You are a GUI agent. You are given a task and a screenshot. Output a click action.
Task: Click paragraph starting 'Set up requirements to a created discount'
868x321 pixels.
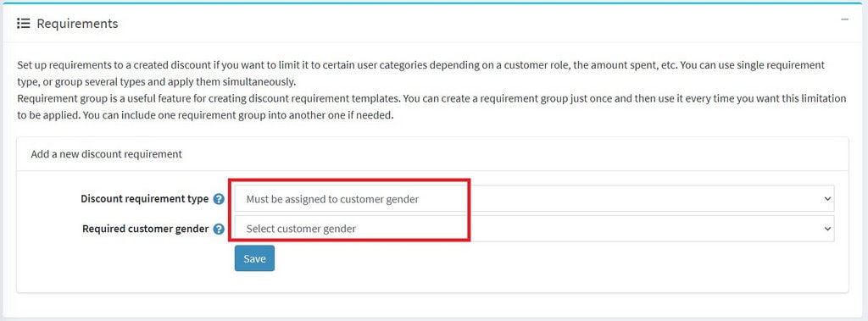tap(420, 74)
